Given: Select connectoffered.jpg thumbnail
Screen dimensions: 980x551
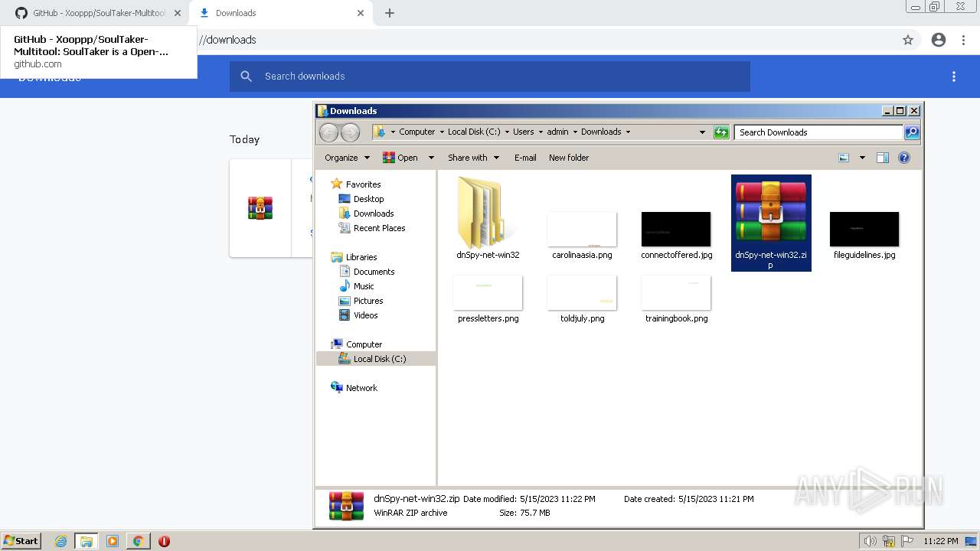Looking at the screenshot, I should click(x=676, y=229).
